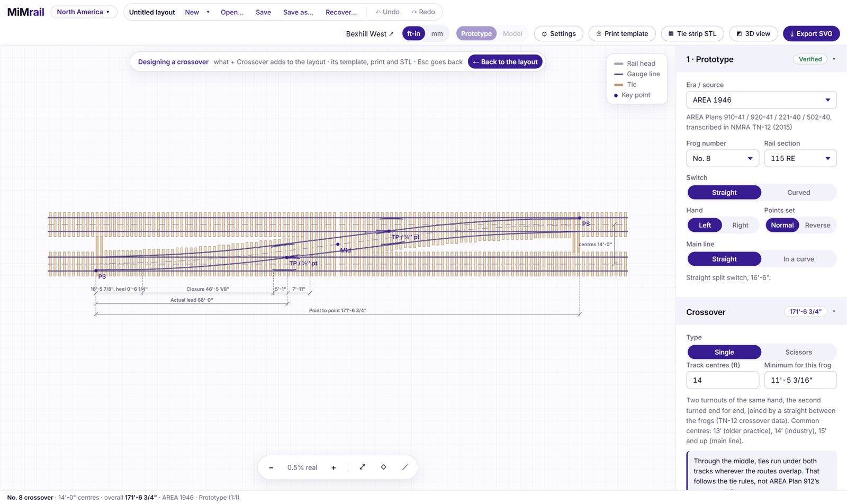
Task: Zoom in with the plus button
Action: click(334, 467)
